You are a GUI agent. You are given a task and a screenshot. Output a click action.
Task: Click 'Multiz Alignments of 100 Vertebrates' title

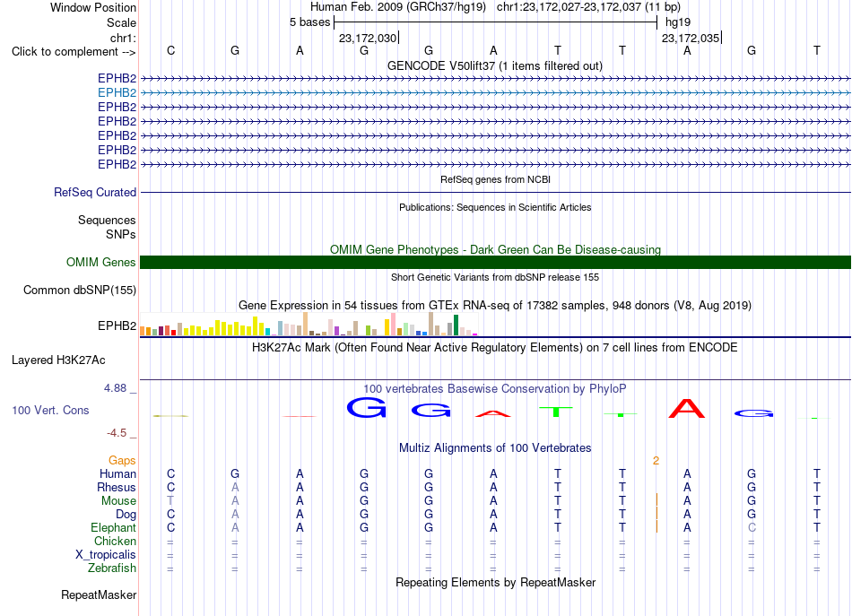[x=495, y=448]
